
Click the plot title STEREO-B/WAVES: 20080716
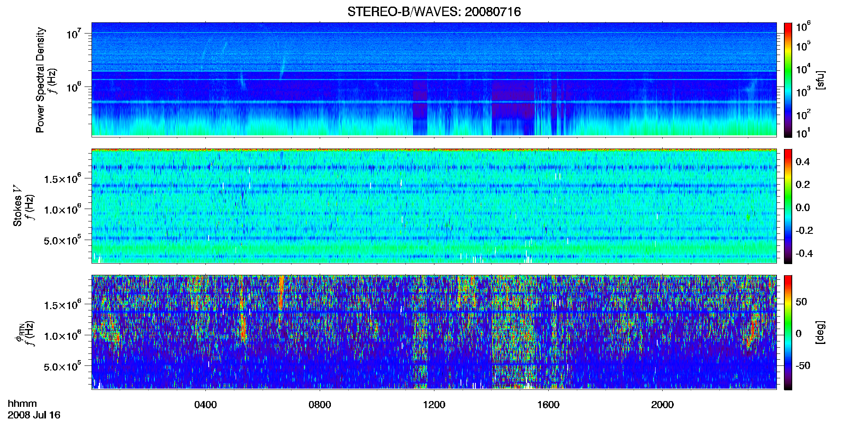pyautogui.click(x=434, y=12)
